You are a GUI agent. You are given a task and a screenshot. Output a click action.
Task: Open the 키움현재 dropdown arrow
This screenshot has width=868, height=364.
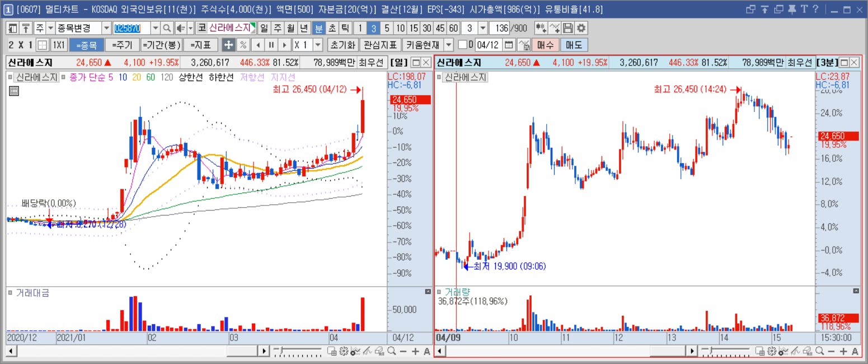click(449, 45)
